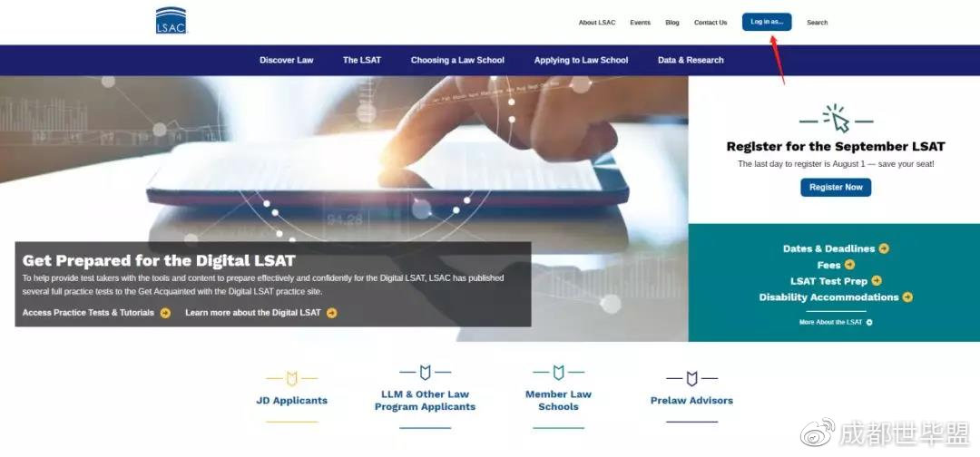Click the Log in as... button
Viewport: 980px width, 457px height.
point(767,22)
